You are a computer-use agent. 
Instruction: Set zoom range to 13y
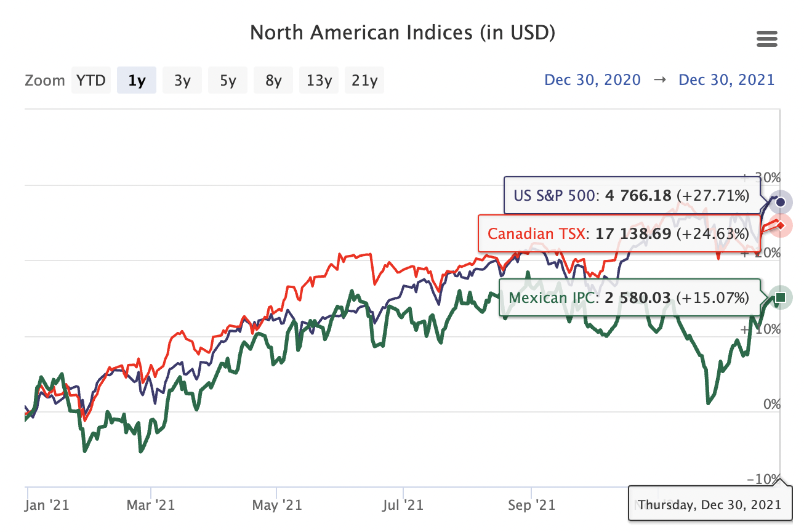coord(319,80)
